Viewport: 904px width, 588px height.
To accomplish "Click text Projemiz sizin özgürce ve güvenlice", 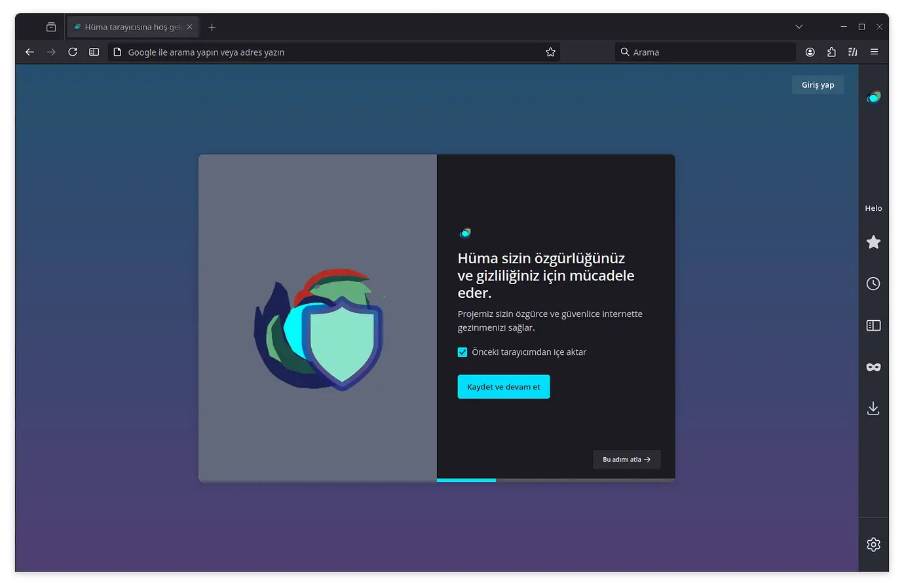I will pos(550,321).
